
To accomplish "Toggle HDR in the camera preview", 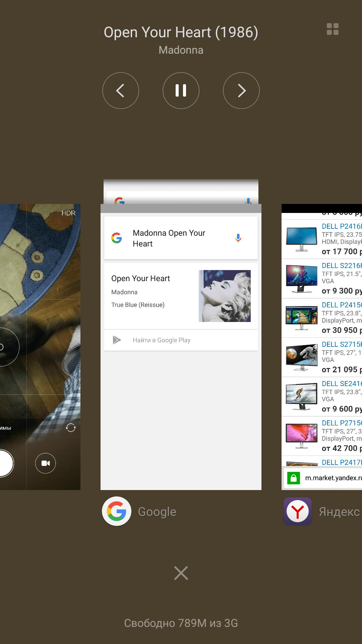I will (x=68, y=213).
